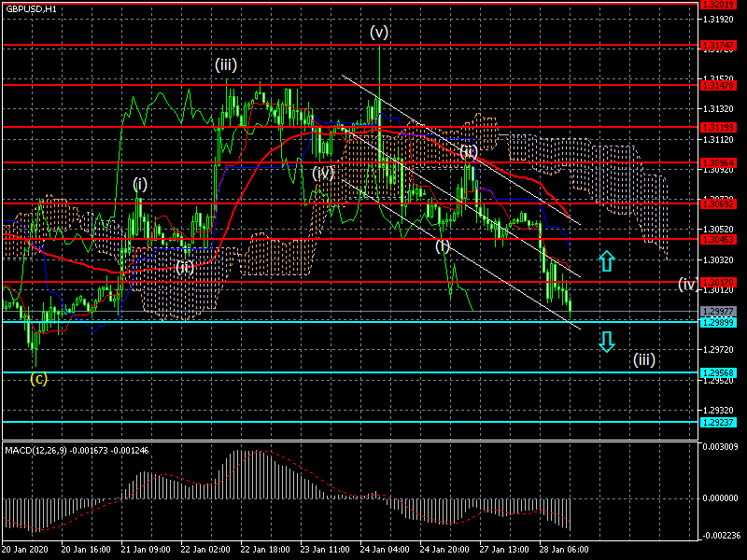This screenshot has height=560, width=747.
Task: Click the 1.31199 red price tag
Action: point(718,127)
